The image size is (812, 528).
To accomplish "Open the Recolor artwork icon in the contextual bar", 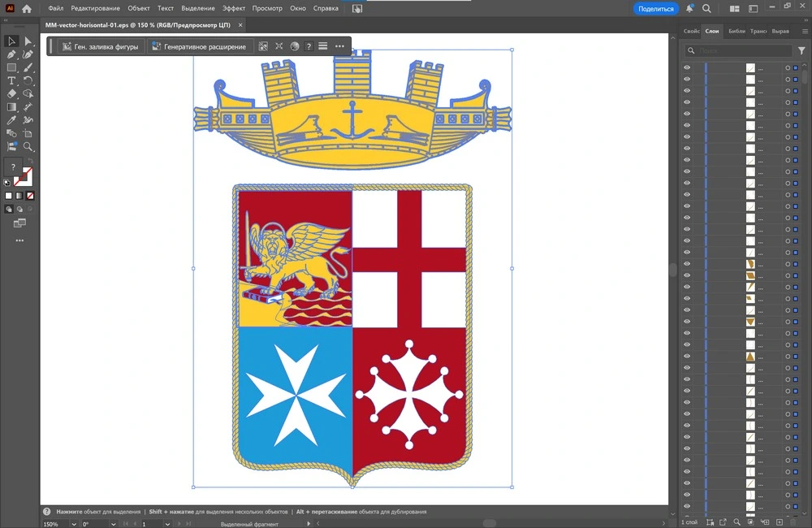I will [x=295, y=46].
